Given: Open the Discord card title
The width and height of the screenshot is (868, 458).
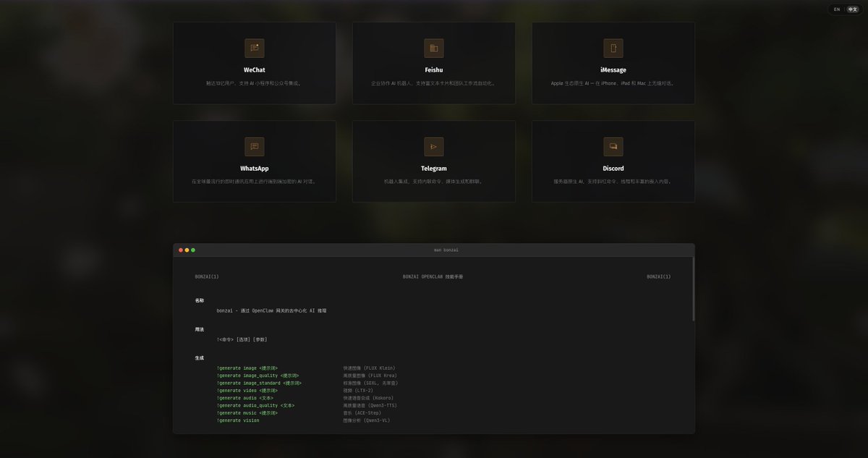Looking at the screenshot, I should [x=613, y=169].
